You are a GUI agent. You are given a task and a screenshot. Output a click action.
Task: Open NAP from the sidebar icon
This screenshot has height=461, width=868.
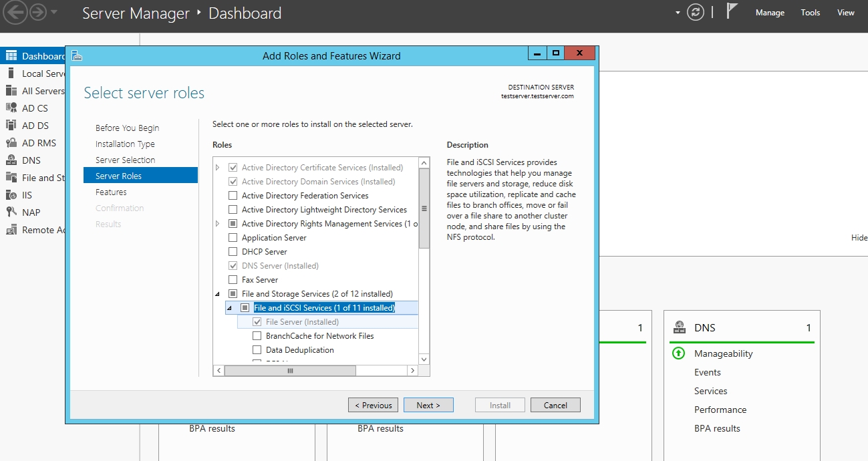pyautogui.click(x=11, y=212)
